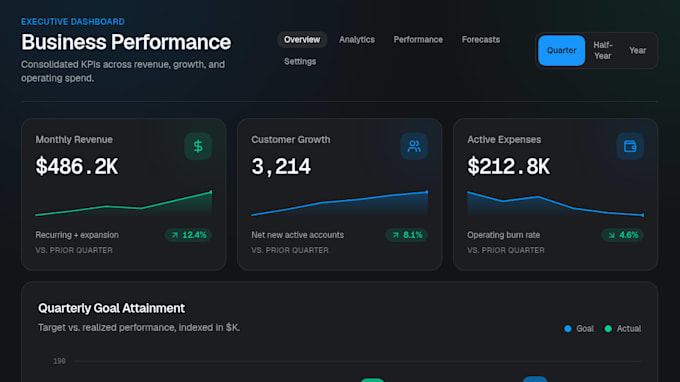Click the users icon on Customer Growth

[x=414, y=147]
